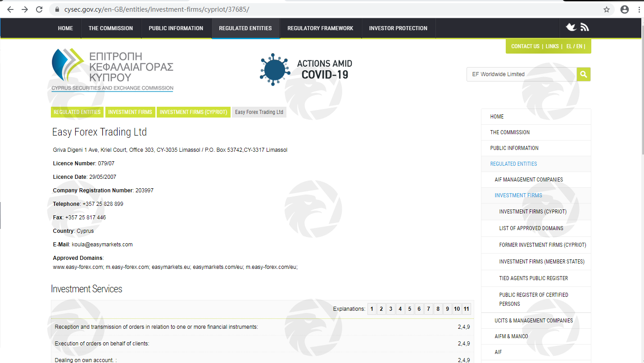Open explanation number 1
The image size is (644, 363).
coord(372,309)
